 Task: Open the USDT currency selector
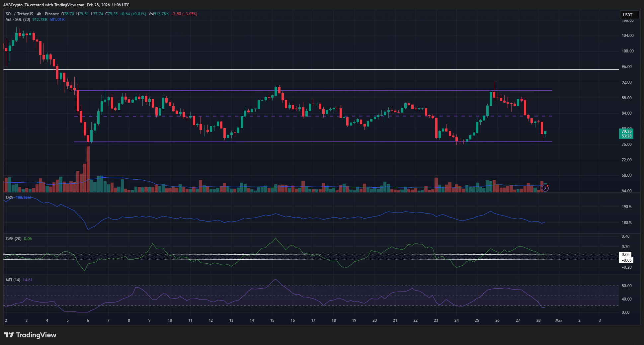[629, 15]
